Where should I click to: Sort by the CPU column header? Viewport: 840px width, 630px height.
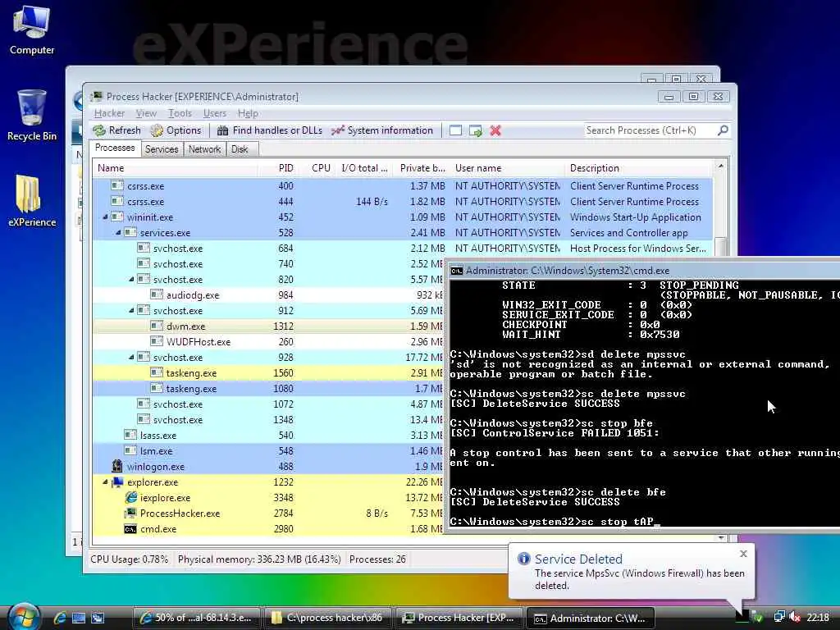(x=318, y=167)
